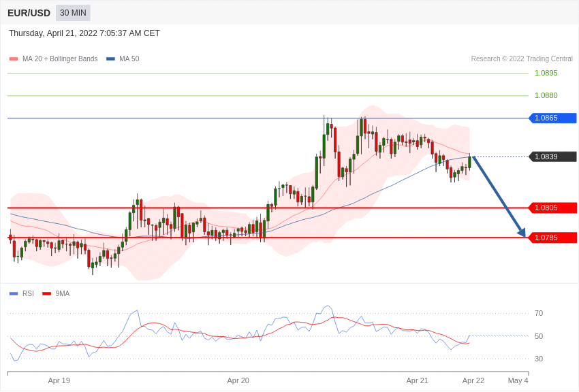Viewport: 579px width, 392px height.
Task: Click the red 9MA legend swatch
Action: 47,294
